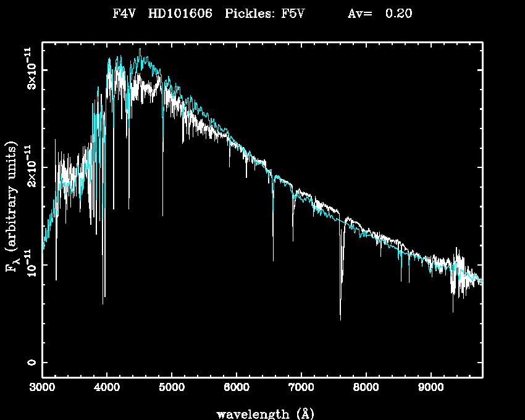Select the 8000 wavelength tick label
The width and height of the screenshot is (525, 420).
pos(366,388)
